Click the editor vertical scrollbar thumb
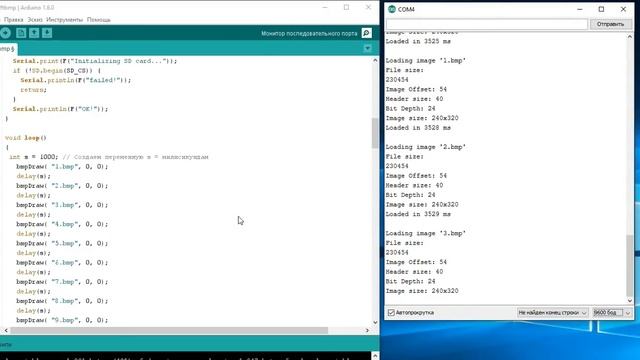Image resolution: width=640 pixels, height=360 pixels. click(375, 133)
